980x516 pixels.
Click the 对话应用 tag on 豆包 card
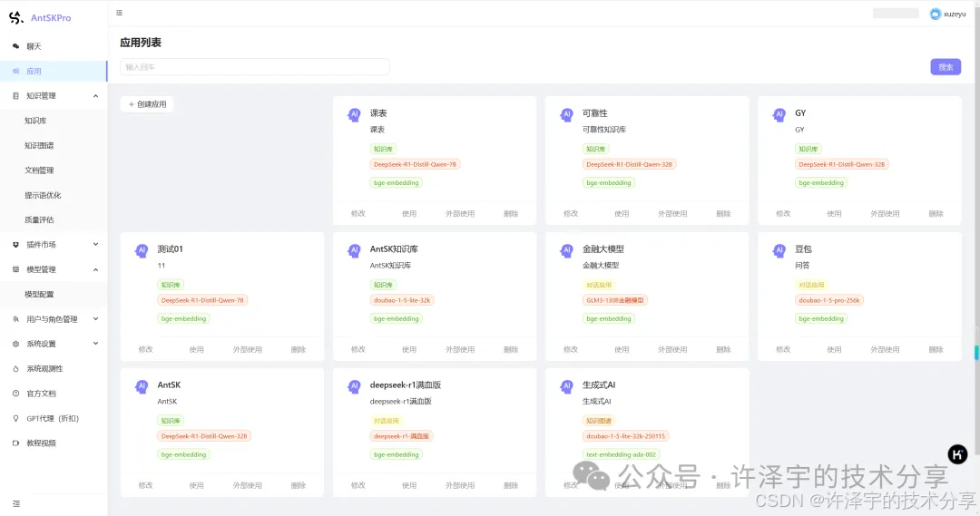pos(811,285)
